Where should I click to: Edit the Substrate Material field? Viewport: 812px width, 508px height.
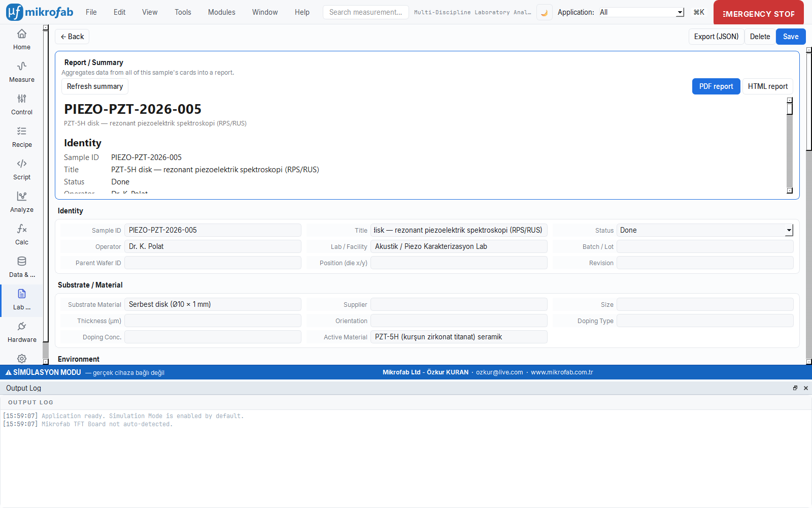click(213, 304)
